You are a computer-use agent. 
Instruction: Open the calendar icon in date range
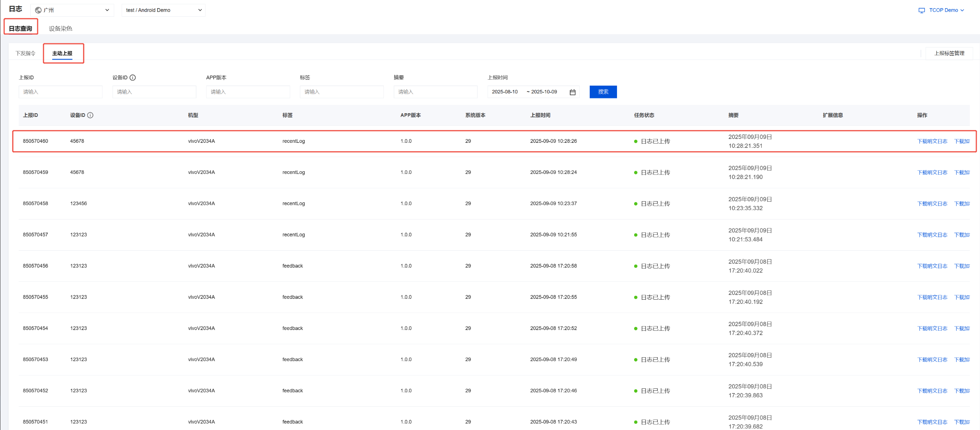tap(572, 92)
